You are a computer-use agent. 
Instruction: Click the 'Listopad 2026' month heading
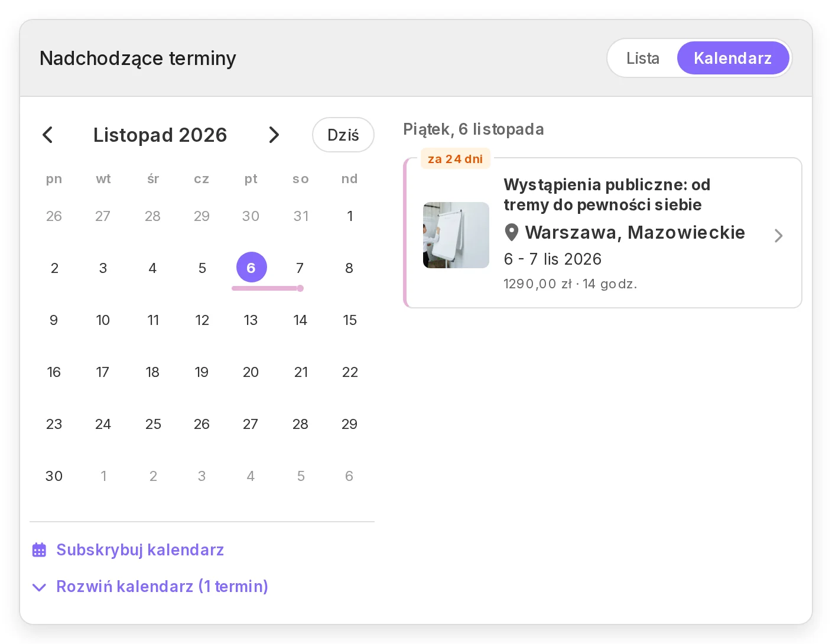160,135
